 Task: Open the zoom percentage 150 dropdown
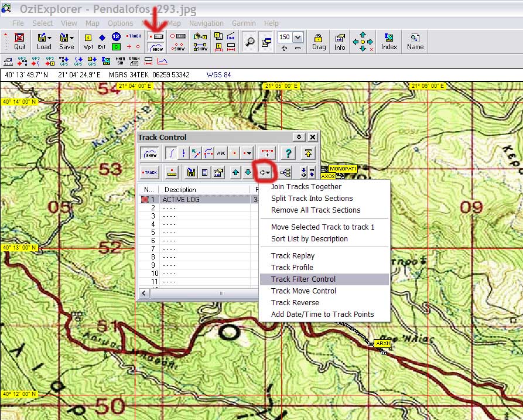298,37
